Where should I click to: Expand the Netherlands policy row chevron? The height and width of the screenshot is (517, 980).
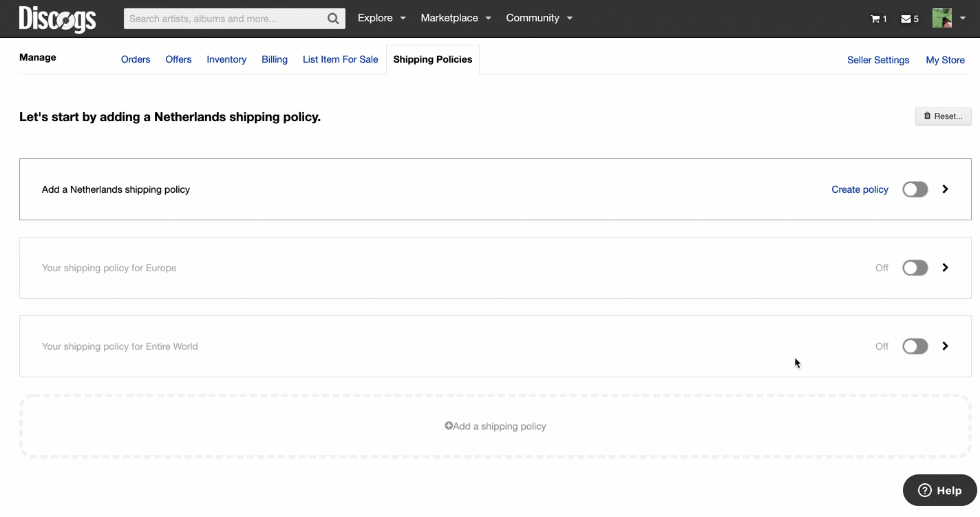(946, 189)
